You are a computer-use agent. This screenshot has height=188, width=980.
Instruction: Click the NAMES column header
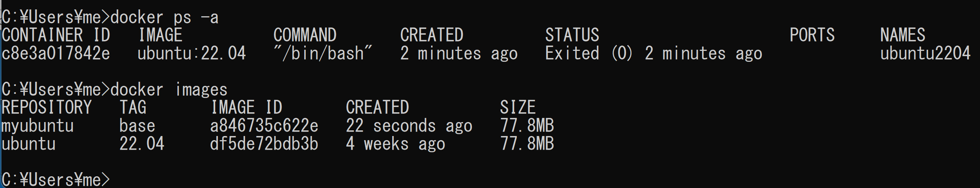[903, 35]
